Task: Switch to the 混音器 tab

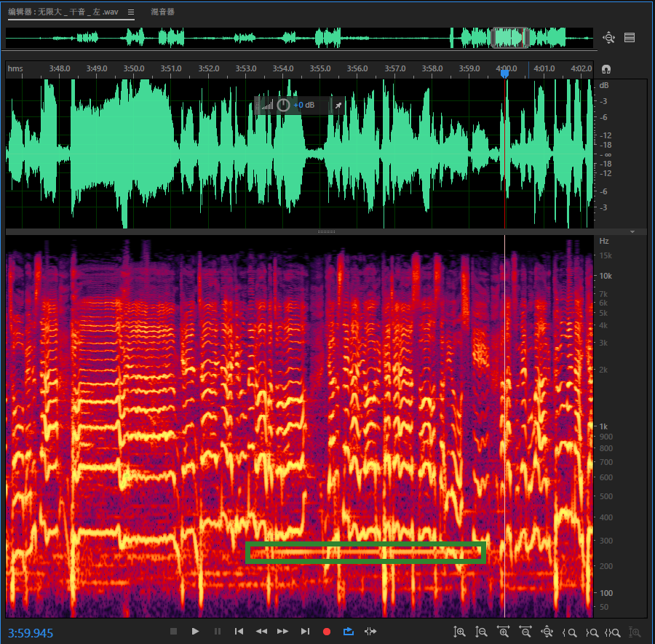Action: coord(162,12)
